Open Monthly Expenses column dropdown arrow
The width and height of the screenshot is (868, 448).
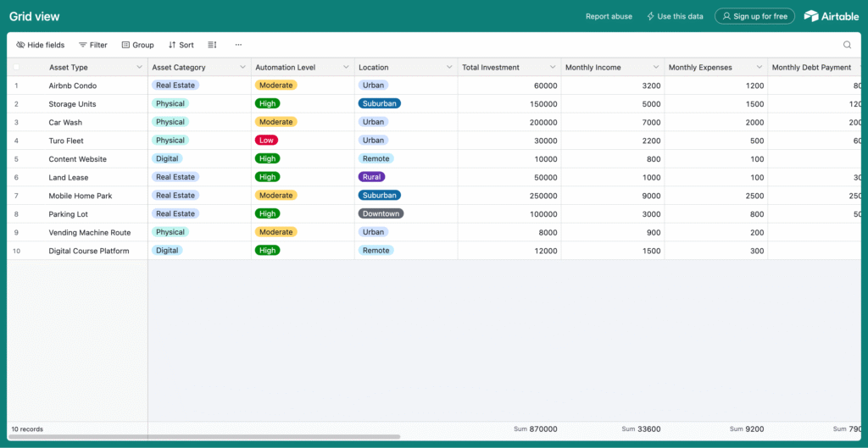tap(759, 67)
